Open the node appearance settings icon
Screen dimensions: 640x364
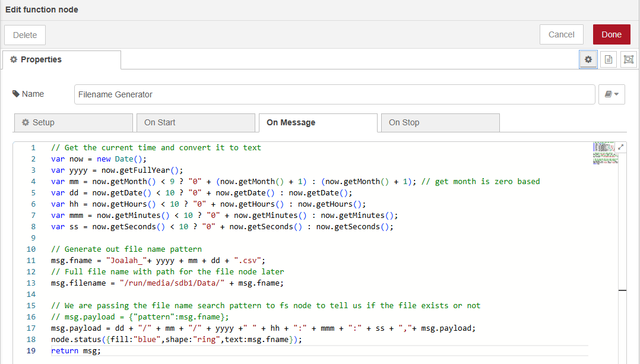pyautogui.click(x=628, y=59)
